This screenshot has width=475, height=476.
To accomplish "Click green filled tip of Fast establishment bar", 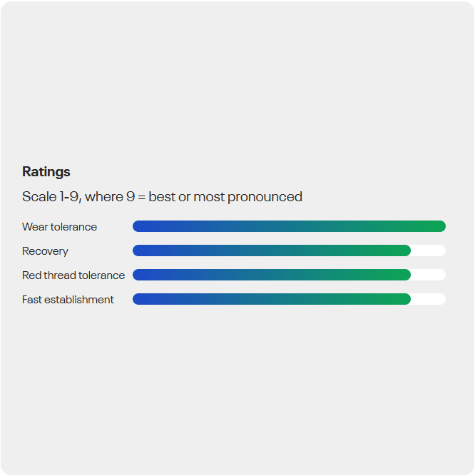I will click(x=404, y=299).
